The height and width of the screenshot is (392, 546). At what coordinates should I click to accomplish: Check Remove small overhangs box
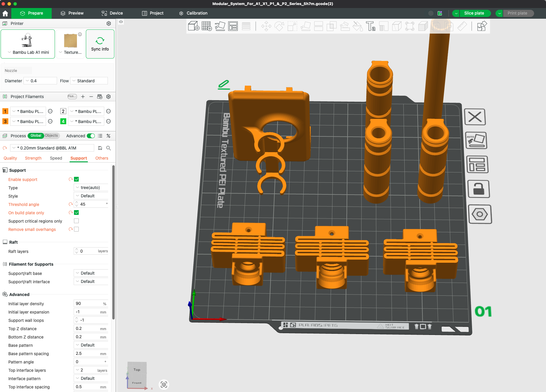point(76,229)
